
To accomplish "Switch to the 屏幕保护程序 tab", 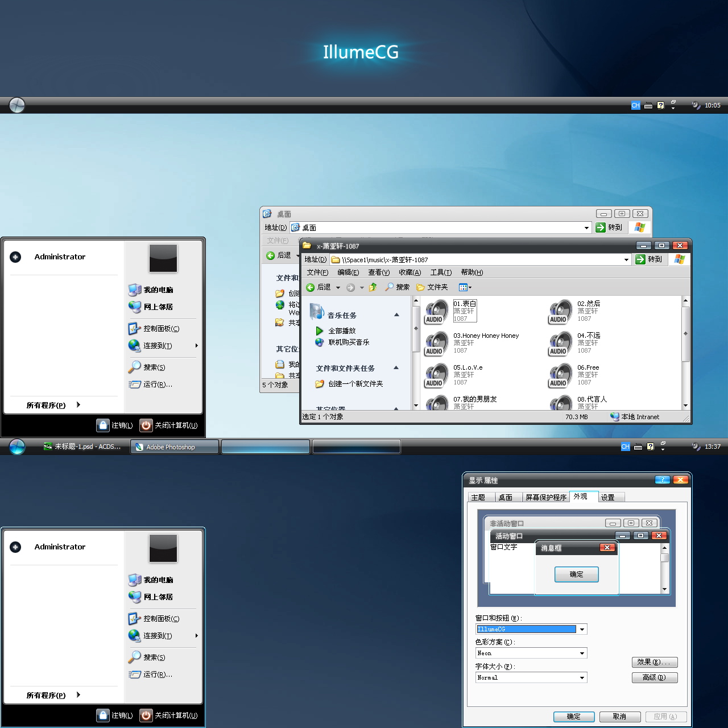I will pos(545,498).
